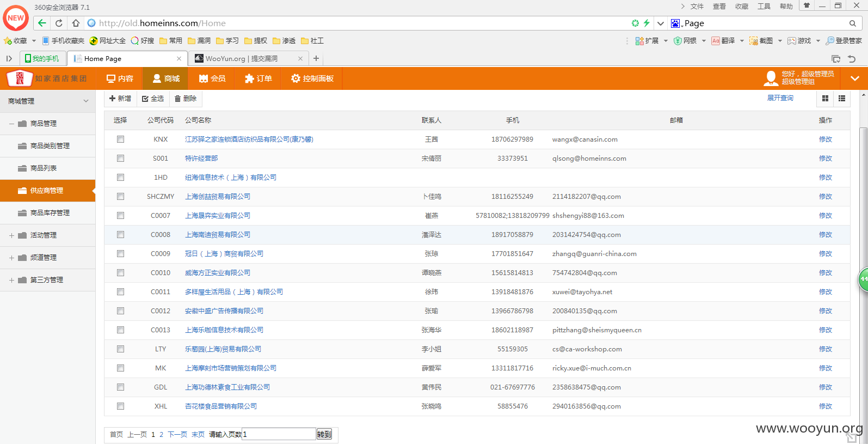Open 手机收藏夹 bookmark
Image resolution: width=868 pixels, height=444 pixels.
point(63,41)
